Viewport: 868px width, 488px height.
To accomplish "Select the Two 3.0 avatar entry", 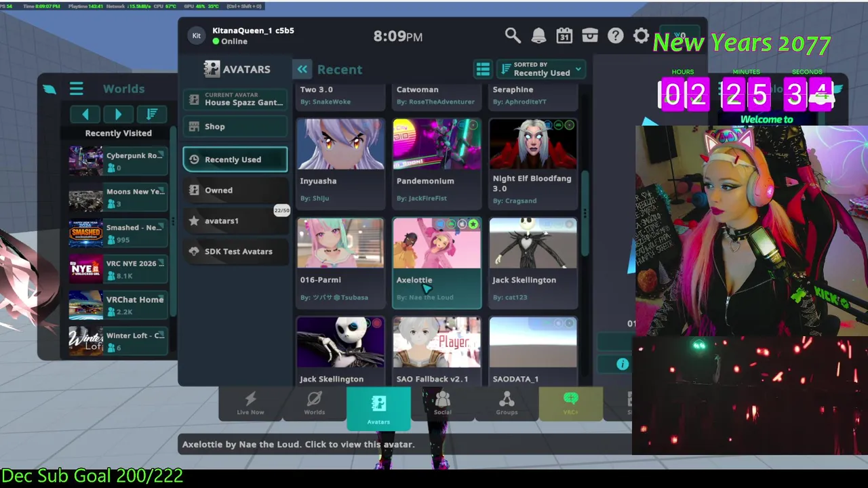I will 340,96.
